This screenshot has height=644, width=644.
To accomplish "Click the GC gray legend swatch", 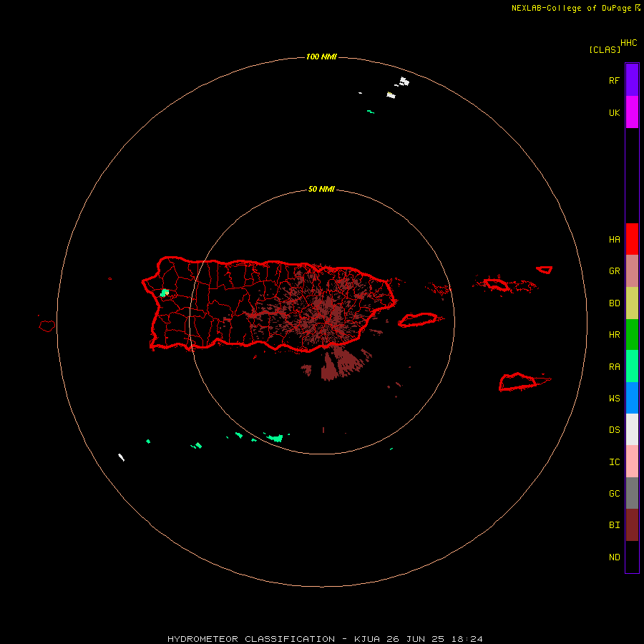I will pos(632,493).
